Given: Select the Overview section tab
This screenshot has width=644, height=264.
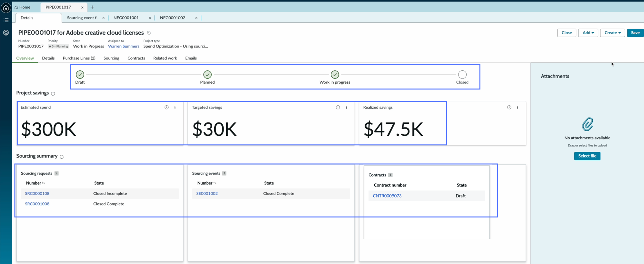Looking at the screenshot, I should 25,58.
